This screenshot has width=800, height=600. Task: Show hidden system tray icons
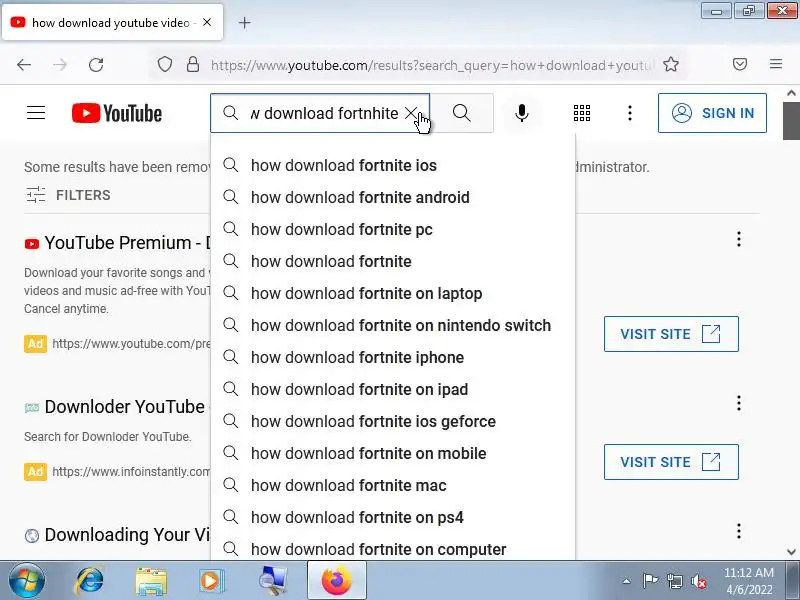point(627,581)
